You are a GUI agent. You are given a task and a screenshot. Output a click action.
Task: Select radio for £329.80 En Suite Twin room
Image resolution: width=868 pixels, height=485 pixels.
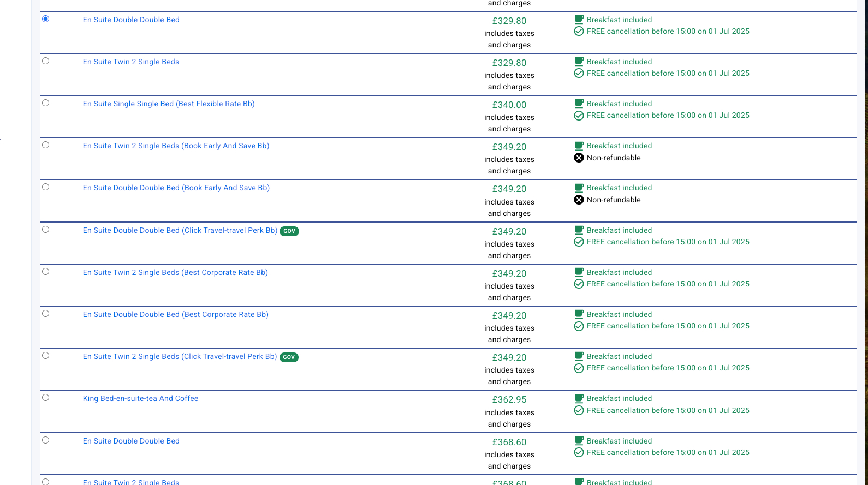pyautogui.click(x=46, y=61)
